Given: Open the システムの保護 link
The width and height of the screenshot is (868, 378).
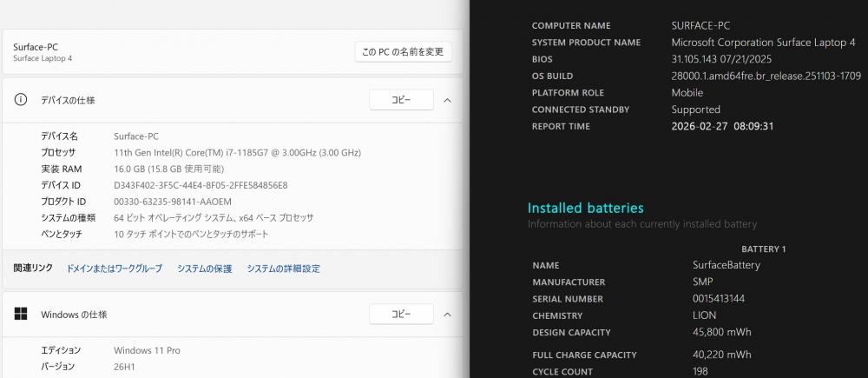Looking at the screenshot, I should click(204, 269).
